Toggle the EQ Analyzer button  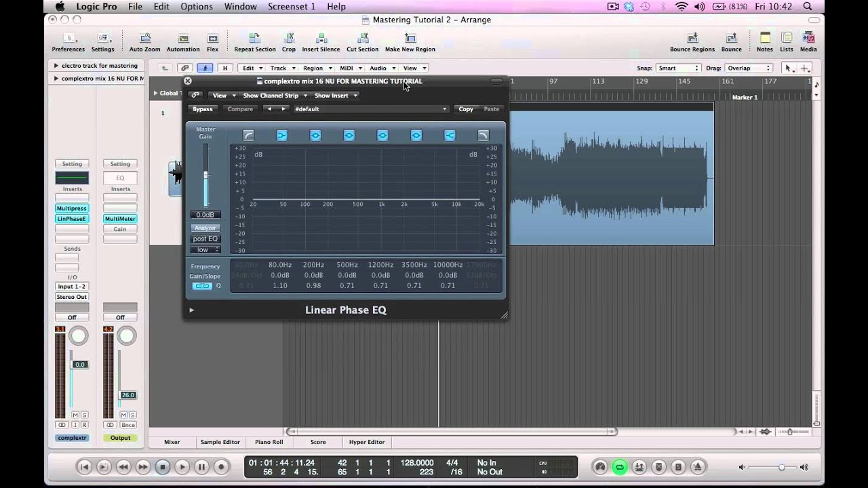205,228
